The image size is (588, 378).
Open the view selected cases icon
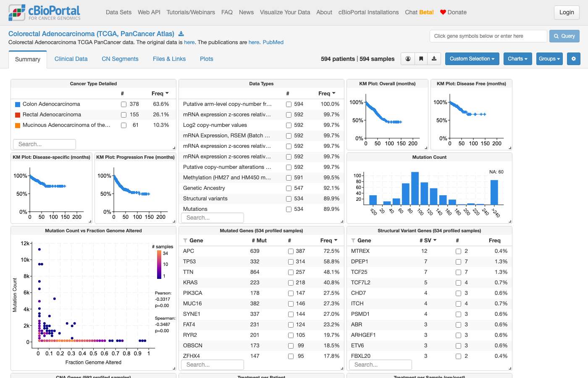[x=408, y=59]
